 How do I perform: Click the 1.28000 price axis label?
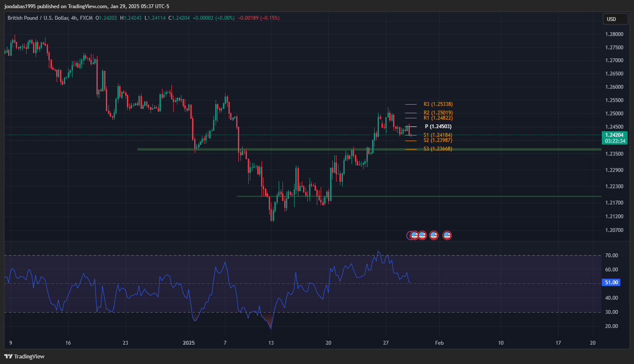[x=614, y=34]
